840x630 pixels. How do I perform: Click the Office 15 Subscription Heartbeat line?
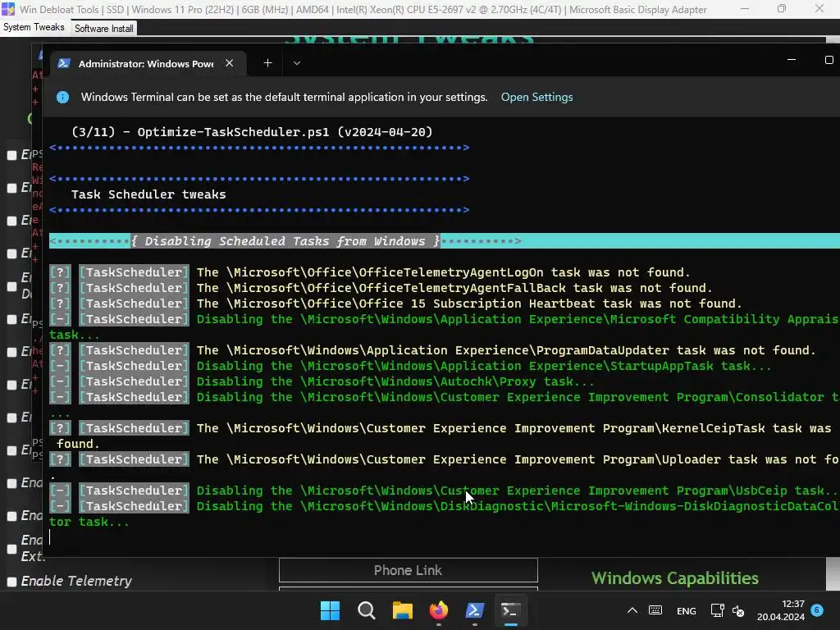(x=396, y=304)
